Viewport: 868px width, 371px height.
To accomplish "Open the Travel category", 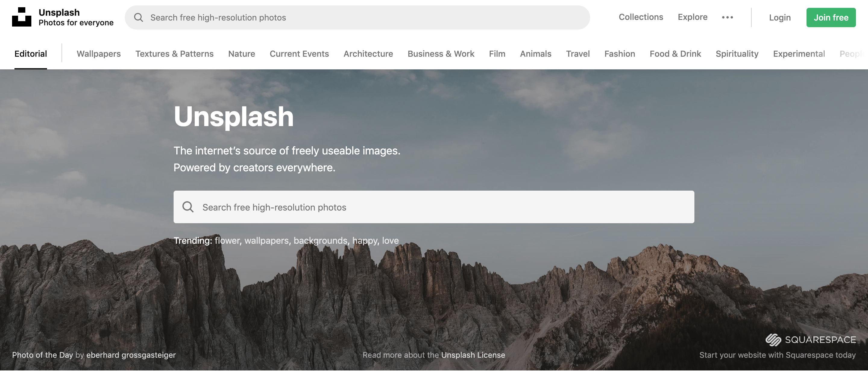I will (578, 54).
